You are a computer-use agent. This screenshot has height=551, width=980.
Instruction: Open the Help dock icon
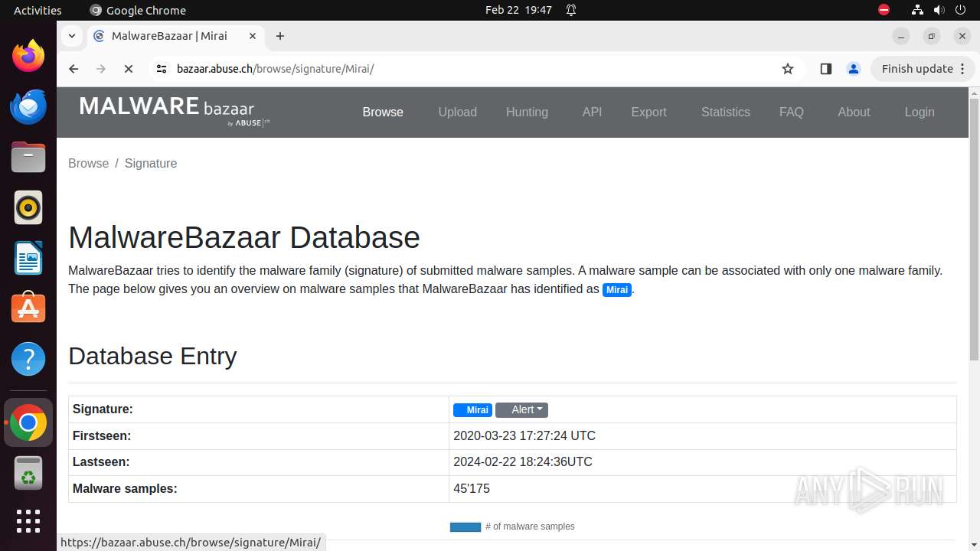[28, 359]
